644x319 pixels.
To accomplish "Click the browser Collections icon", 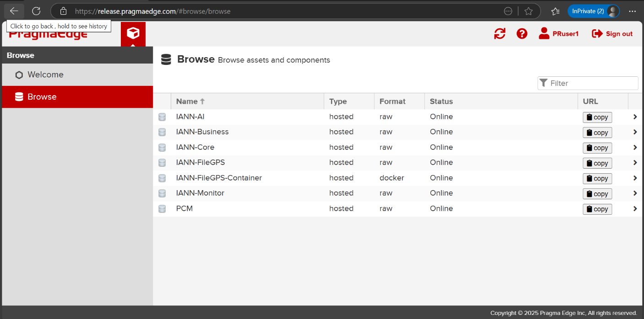I will tap(555, 11).
